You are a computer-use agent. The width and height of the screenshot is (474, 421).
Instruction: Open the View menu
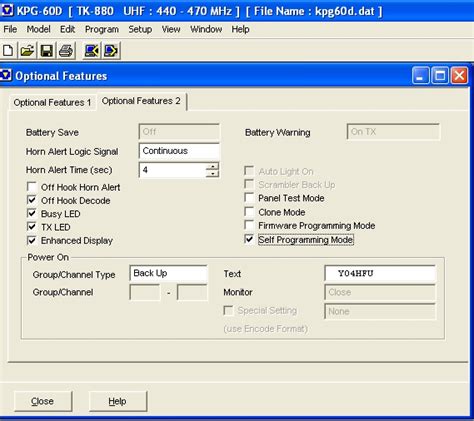[171, 29]
